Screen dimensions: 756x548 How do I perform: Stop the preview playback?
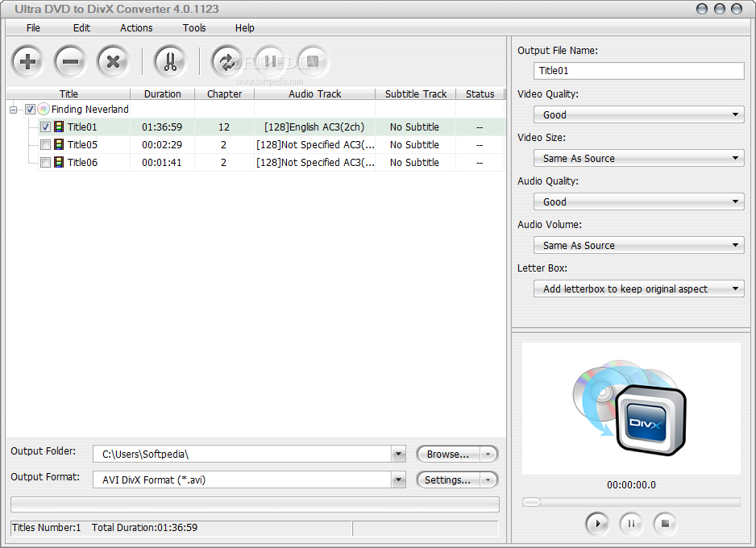pos(666,523)
